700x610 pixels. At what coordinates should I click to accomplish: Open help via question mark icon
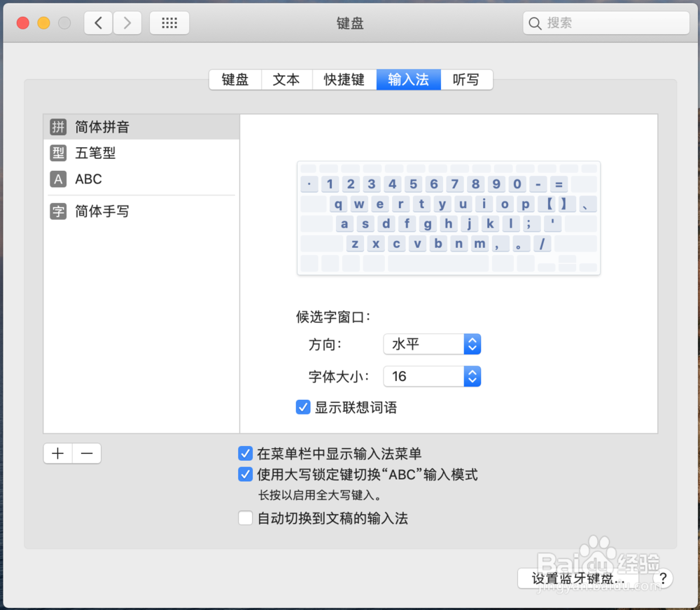663,578
